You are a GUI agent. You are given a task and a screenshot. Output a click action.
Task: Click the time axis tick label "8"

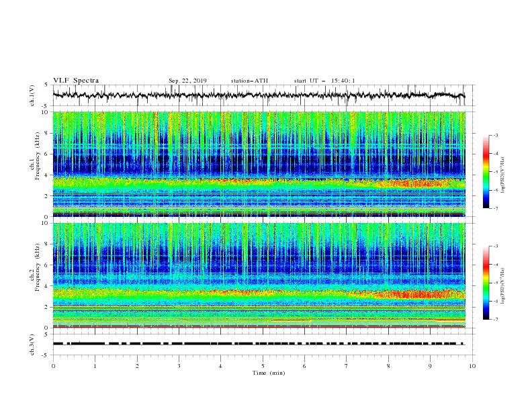click(388, 366)
